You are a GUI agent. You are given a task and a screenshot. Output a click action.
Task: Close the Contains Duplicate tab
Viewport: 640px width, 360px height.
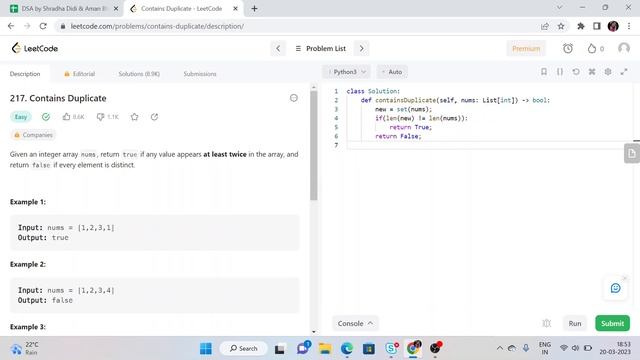click(x=235, y=9)
